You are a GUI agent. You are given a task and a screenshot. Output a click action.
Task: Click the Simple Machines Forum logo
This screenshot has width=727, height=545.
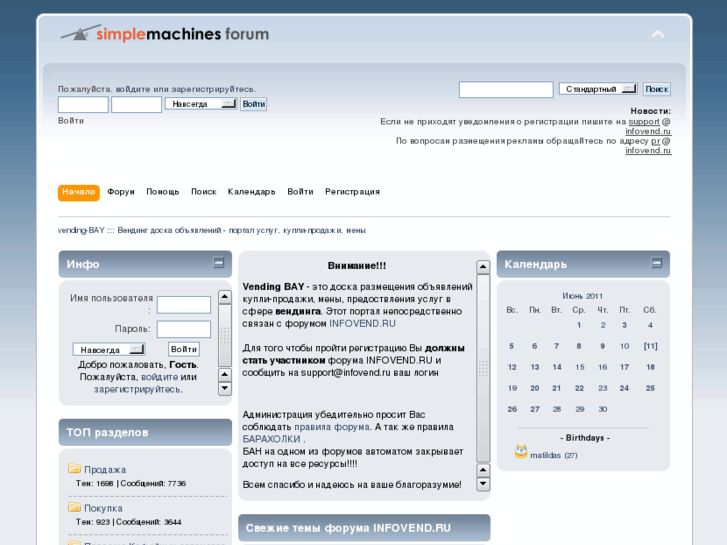[165, 34]
